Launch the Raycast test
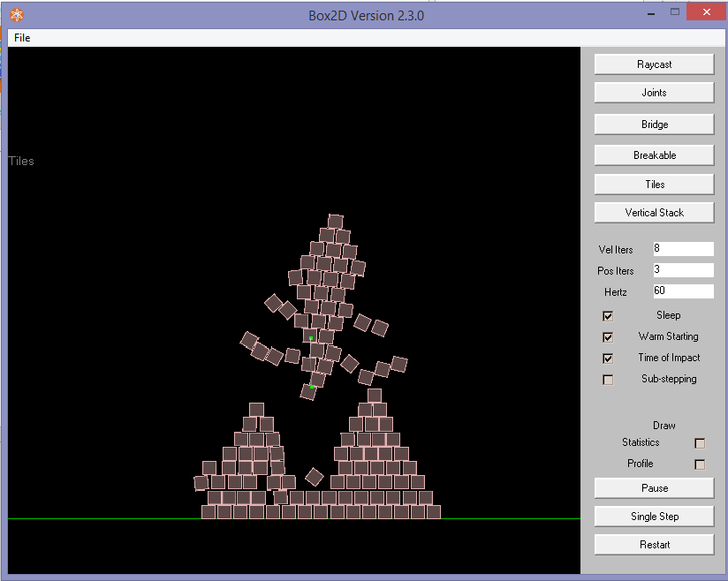This screenshot has height=581, width=728. coord(654,64)
